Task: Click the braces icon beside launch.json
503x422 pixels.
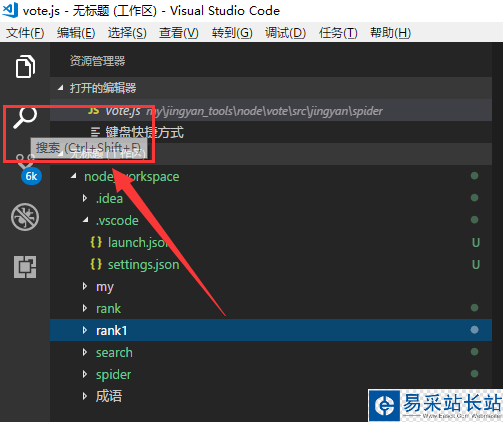Action: click(x=96, y=242)
